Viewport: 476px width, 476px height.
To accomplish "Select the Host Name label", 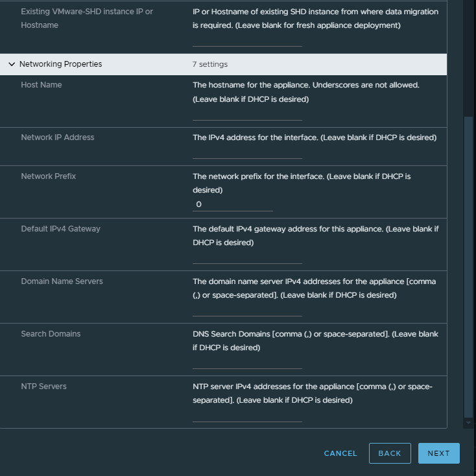I will [42, 85].
